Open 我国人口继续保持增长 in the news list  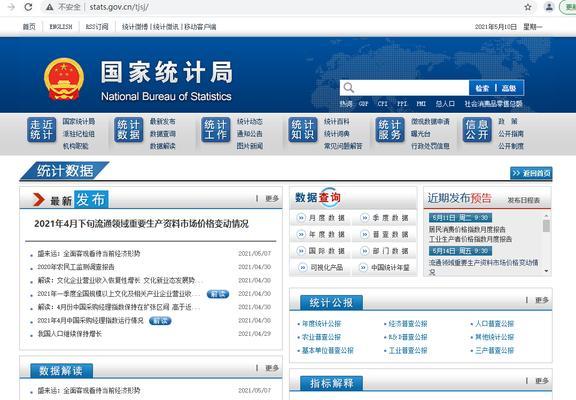tap(69, 334)
